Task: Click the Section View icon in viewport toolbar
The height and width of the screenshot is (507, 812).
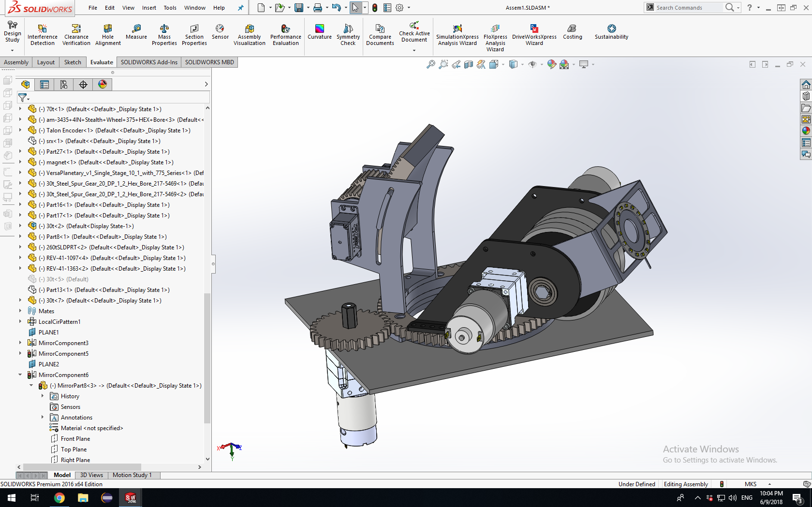Action: coord(469,64)
